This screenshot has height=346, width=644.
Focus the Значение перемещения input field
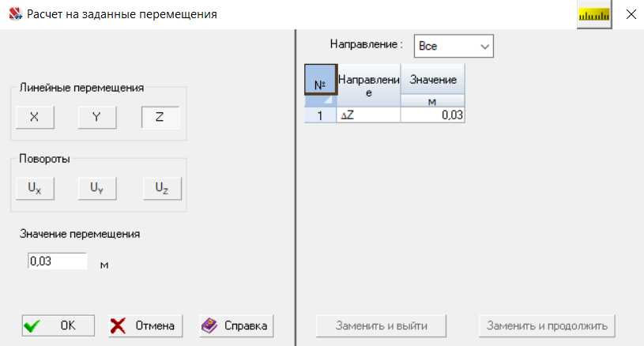pos(58,261)
